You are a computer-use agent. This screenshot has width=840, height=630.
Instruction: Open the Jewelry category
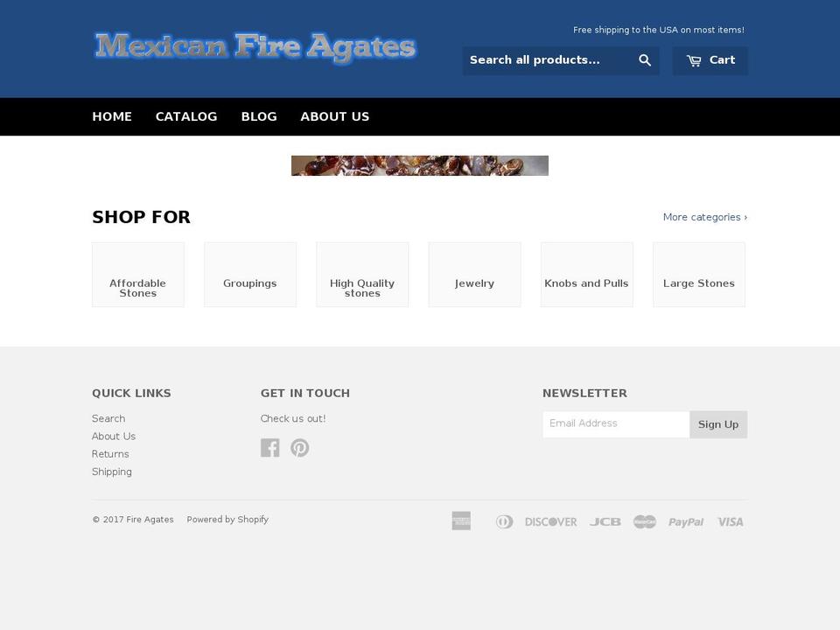pos(474,275)
